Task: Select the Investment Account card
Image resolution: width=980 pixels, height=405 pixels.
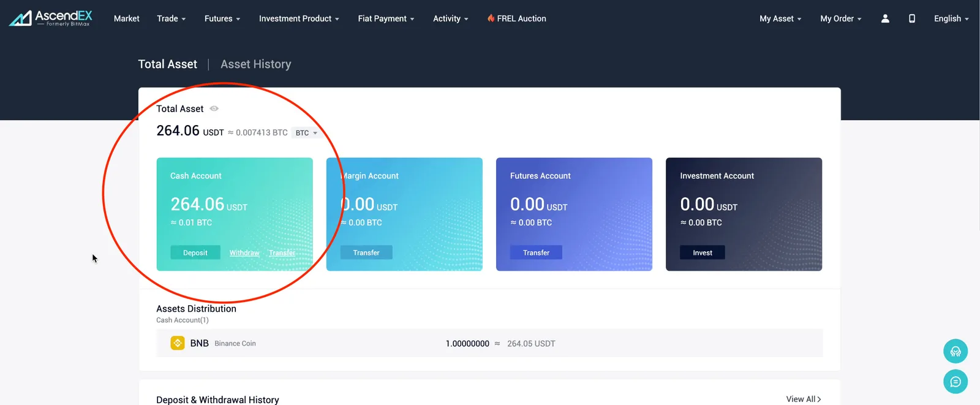Action: click(x=744, y=214)
